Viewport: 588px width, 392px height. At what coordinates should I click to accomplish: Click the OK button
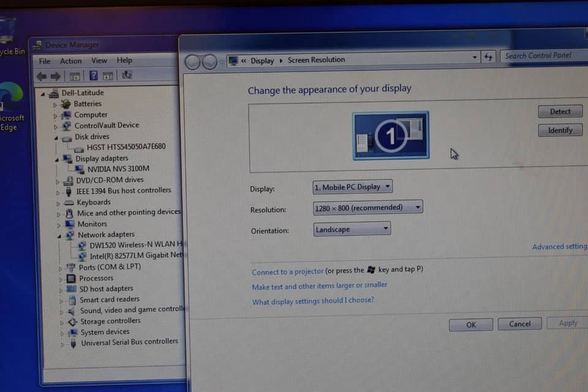click(471, 325)
